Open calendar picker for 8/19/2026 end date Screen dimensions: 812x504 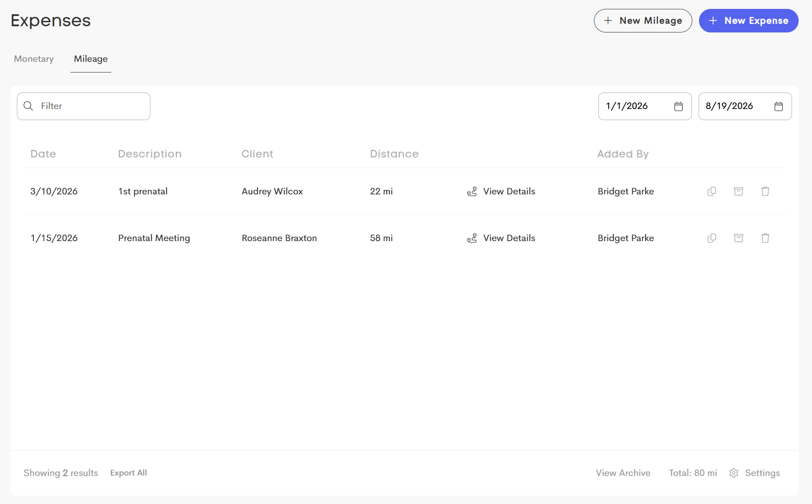tap(779, 106)
